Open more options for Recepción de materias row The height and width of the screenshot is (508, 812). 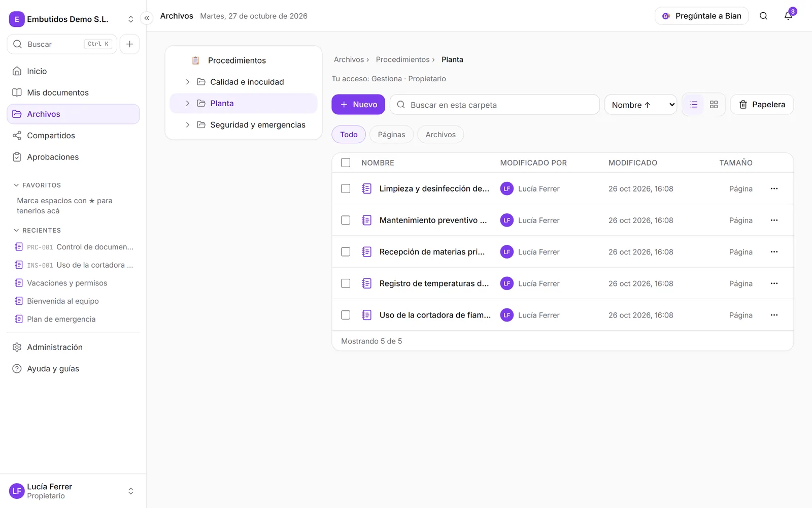click(x=774, y=252)
